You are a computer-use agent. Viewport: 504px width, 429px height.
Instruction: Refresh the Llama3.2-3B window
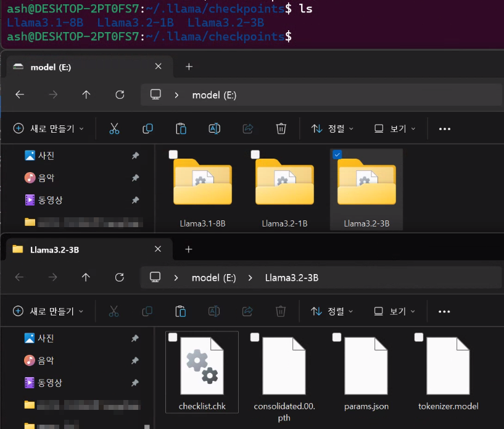pos(120,277)
